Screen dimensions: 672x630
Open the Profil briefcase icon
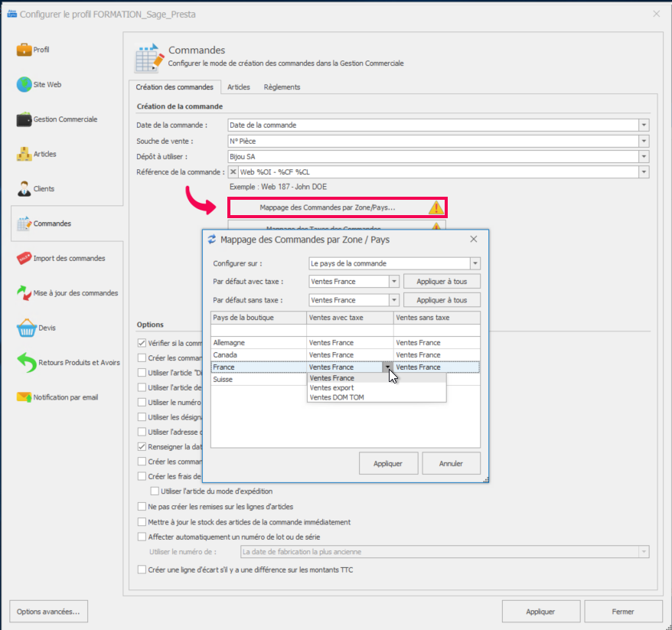coord(24,50)
